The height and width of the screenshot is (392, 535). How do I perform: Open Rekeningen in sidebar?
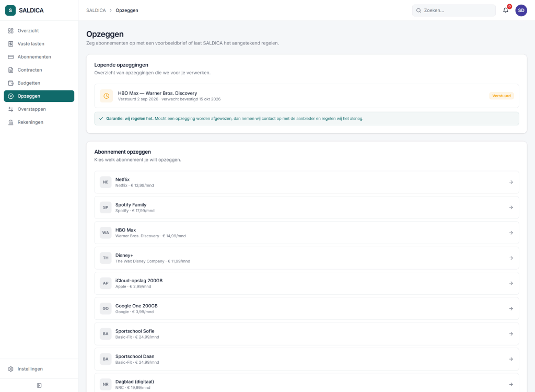coord(39,122)
